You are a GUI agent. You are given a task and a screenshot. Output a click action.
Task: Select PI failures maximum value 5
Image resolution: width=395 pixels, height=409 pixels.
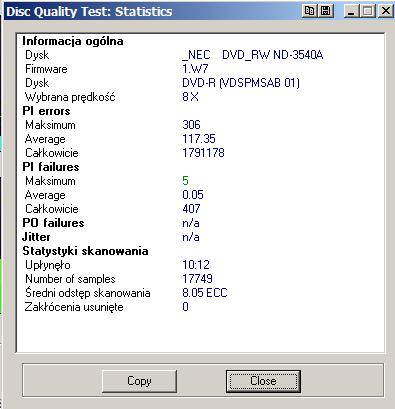pos(185,181)
